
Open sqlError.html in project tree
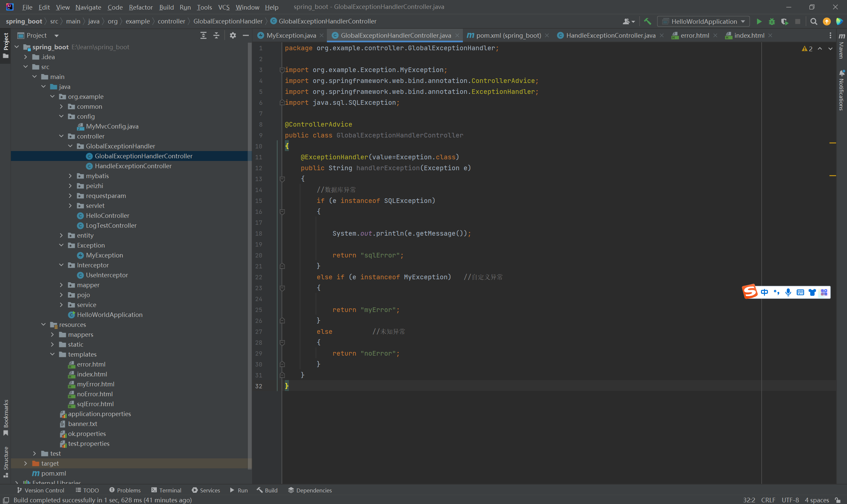point(95,404)
